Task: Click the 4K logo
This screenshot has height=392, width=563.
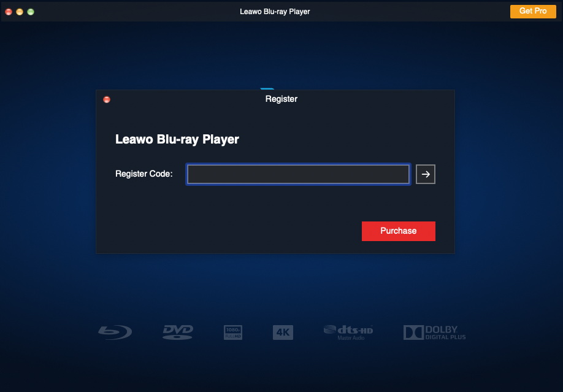Action: 283,332
